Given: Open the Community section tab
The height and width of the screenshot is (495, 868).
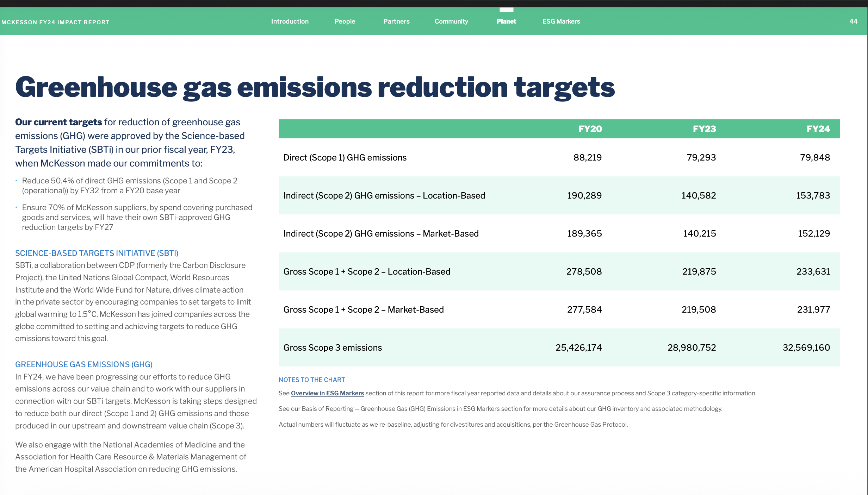Looking at the screenshot, I should [451, 21].
